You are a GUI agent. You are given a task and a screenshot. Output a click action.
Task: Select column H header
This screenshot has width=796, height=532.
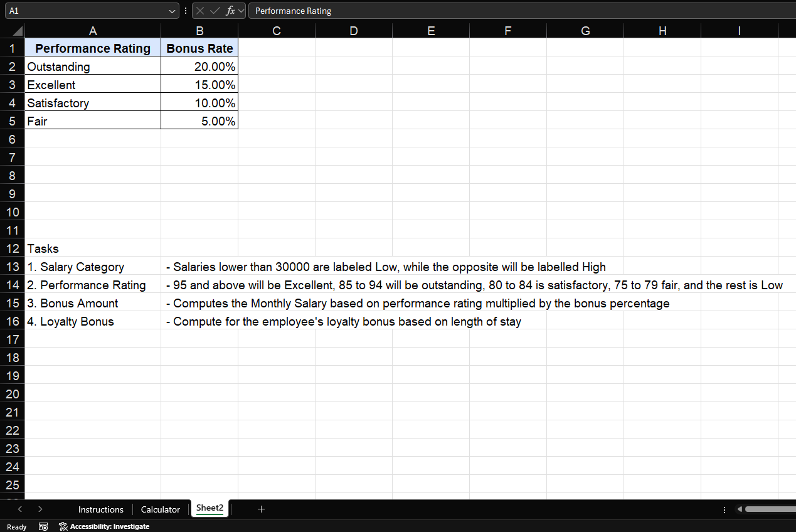(662, 31)
